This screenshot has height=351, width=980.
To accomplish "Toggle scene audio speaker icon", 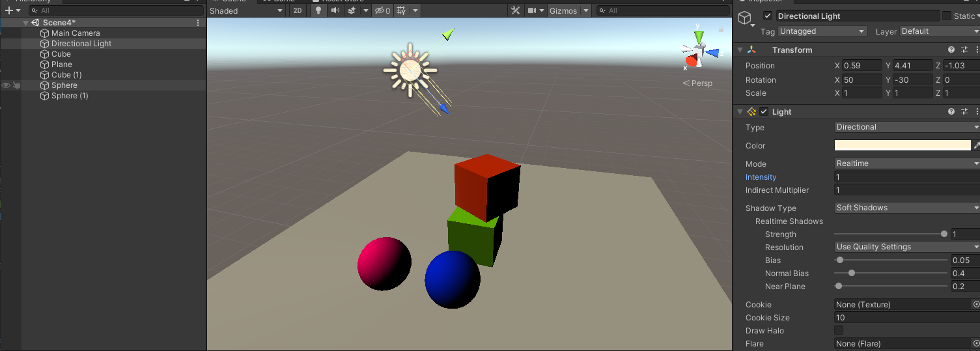I will coord(335,10).
